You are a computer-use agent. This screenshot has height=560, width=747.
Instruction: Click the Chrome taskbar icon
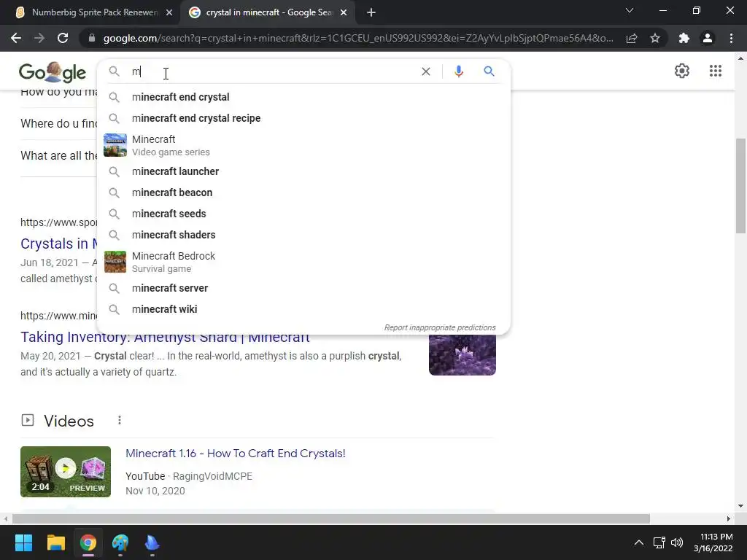(88, 542)
